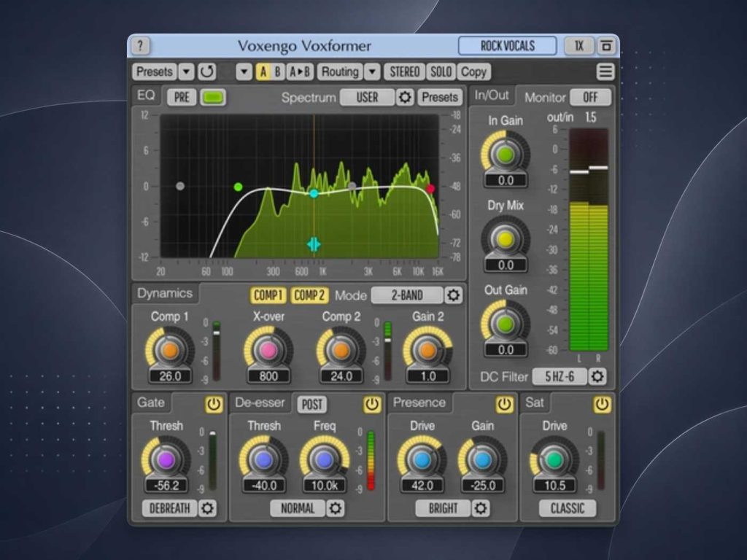Toggle the Presence power button
The width and height of the screenshot is (747, 560).
coord(504,404)
